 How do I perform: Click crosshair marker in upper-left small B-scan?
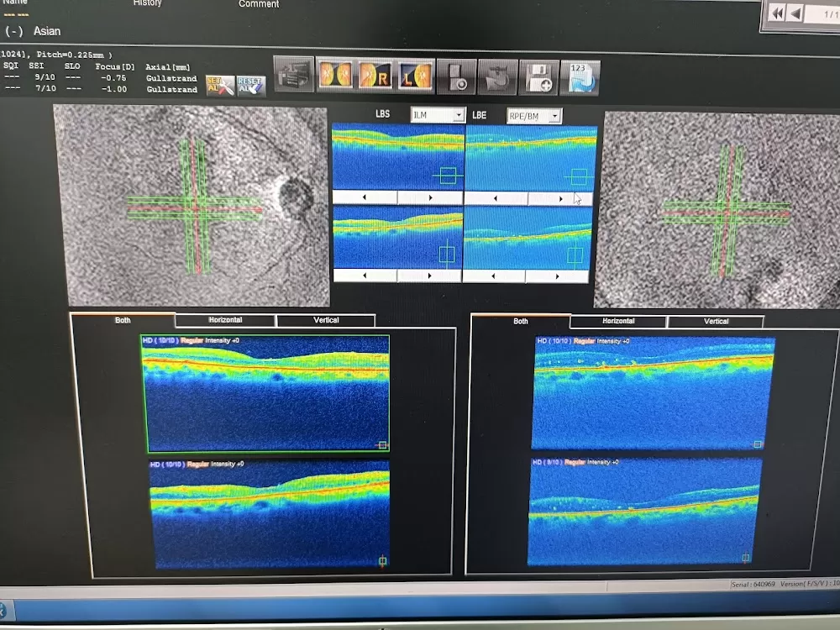coord(448,176)
